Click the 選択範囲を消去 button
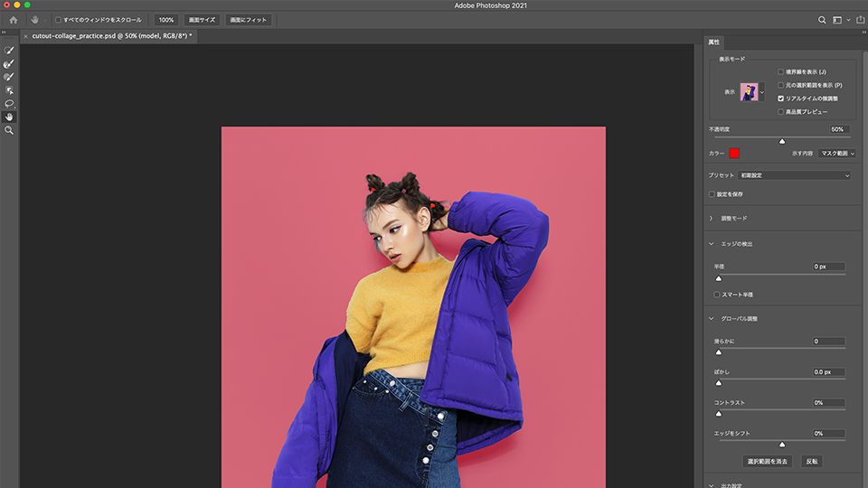This screenshot has height=488, width=868. (768, 462)
